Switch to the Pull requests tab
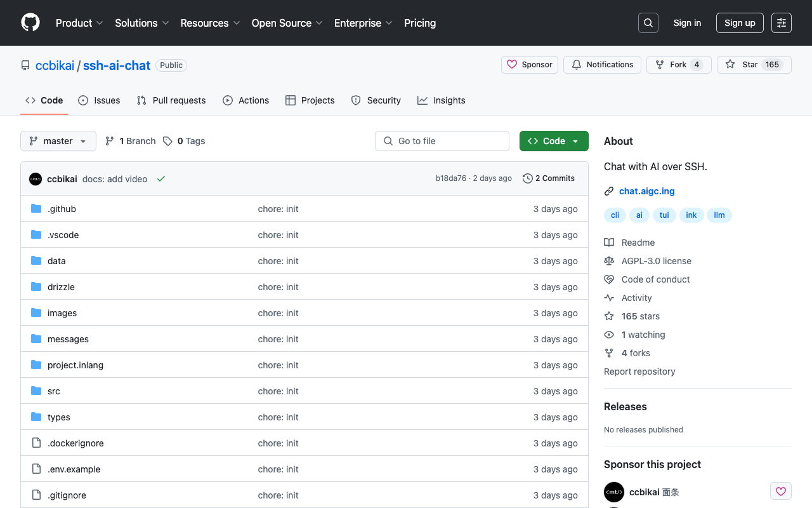Viewport: 812px width, 508px height. pos(171,100)
